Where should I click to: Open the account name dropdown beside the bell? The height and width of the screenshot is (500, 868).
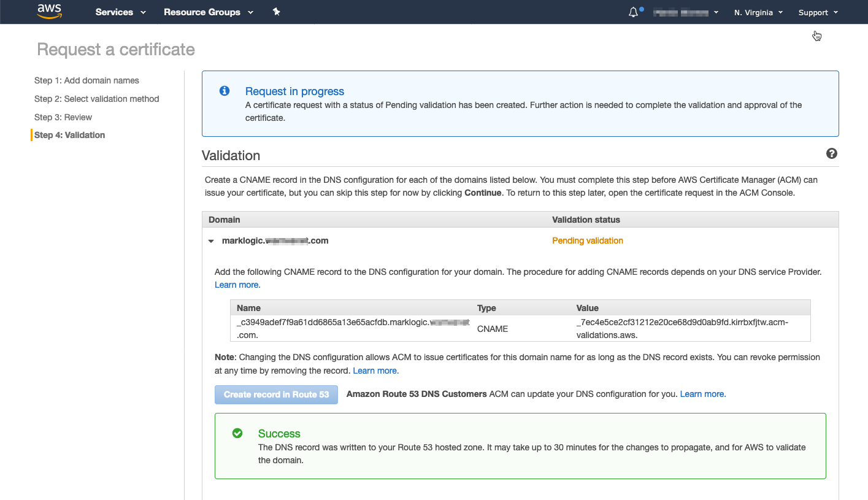click(x=686, y=12)
